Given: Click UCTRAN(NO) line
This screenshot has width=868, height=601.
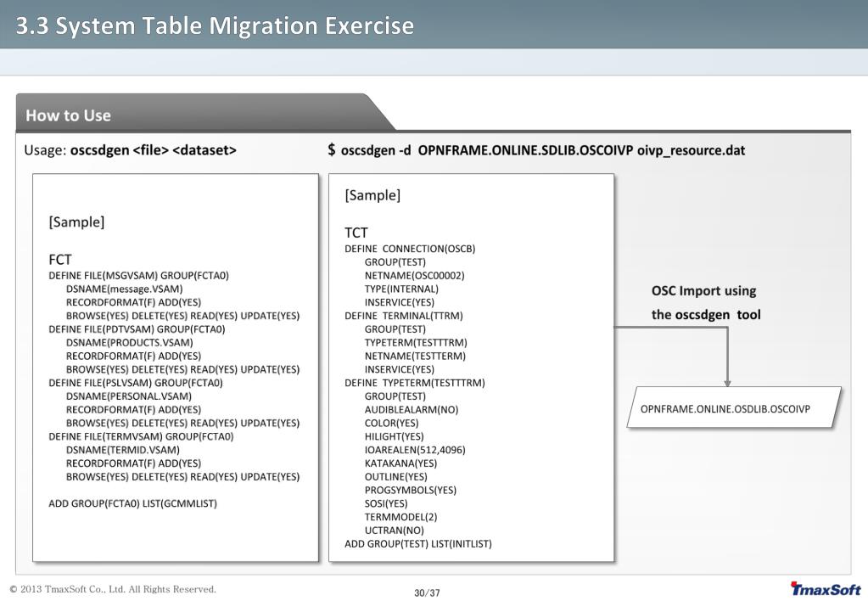Looking at the screenshot, I should [395, 530].
